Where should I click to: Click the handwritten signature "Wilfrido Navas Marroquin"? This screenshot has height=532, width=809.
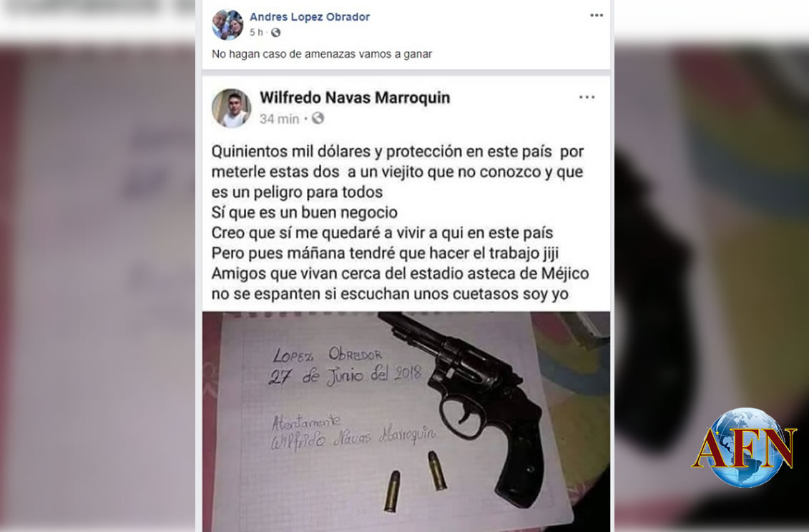point(353,438)
